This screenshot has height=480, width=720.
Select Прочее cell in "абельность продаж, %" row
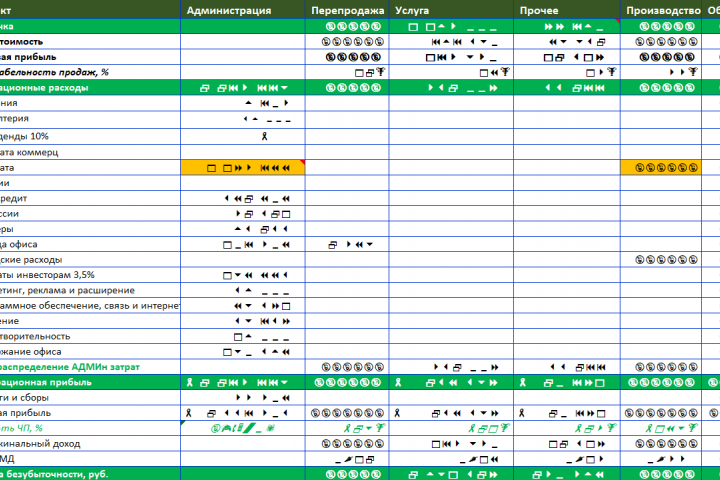[x=567, y=72]
